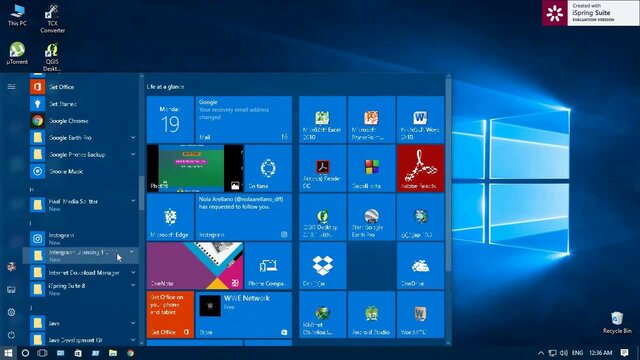
Task: Launch Microsoft Edge tile
Action: click(x=170, y=217)
